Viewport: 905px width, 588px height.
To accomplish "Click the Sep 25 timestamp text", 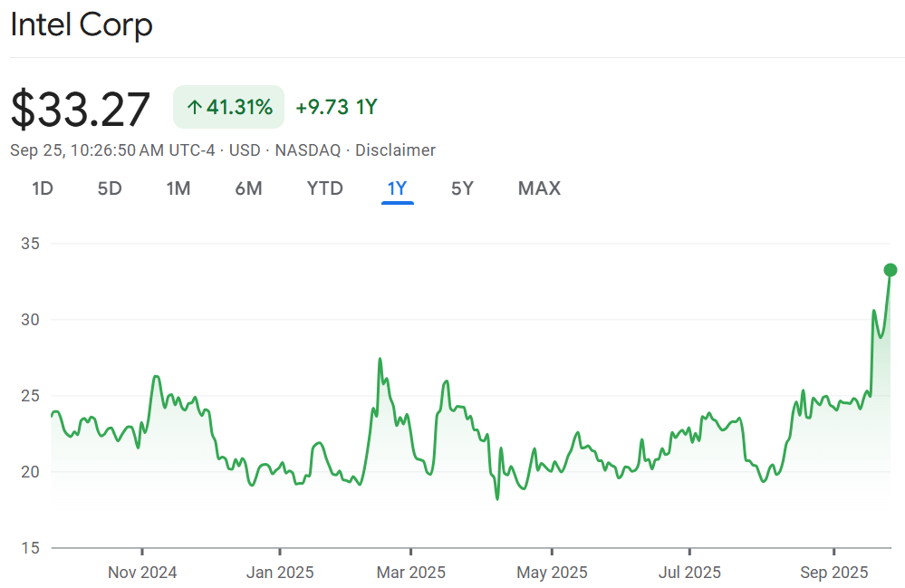I will point(112,150).
